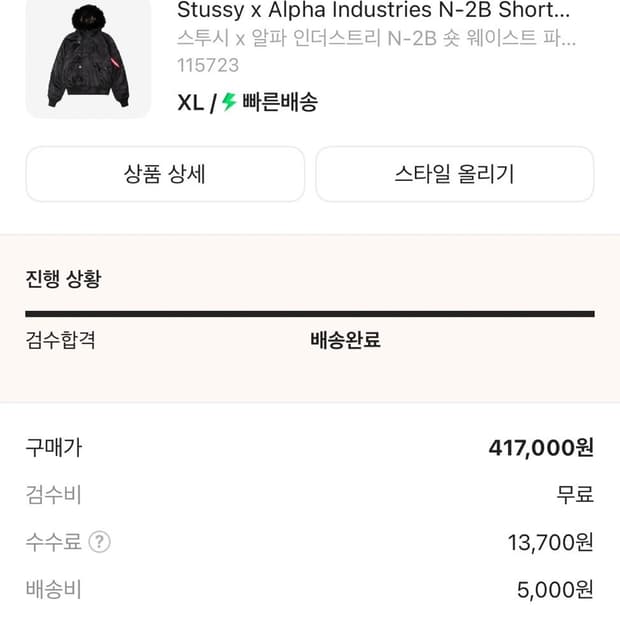Tap the green lightning fast-delivery icon
Screen dimensions: 620x620
click(229, 102)
